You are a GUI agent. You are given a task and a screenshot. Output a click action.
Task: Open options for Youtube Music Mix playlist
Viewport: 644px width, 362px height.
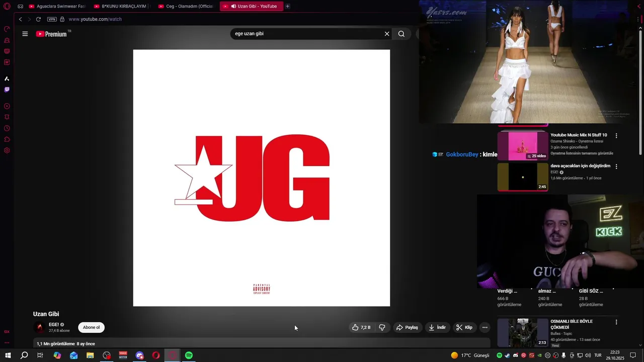point(616,136)
